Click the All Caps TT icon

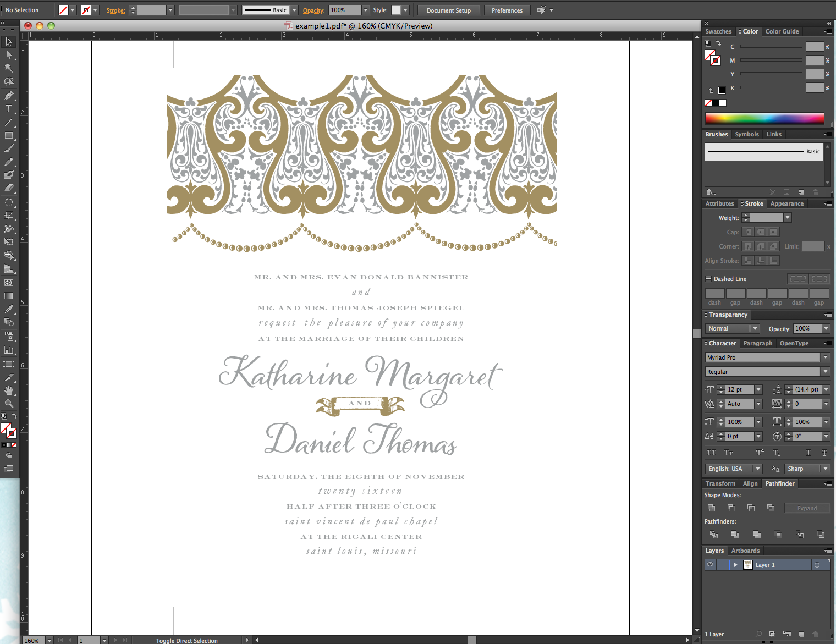click(x=711, y=453)
